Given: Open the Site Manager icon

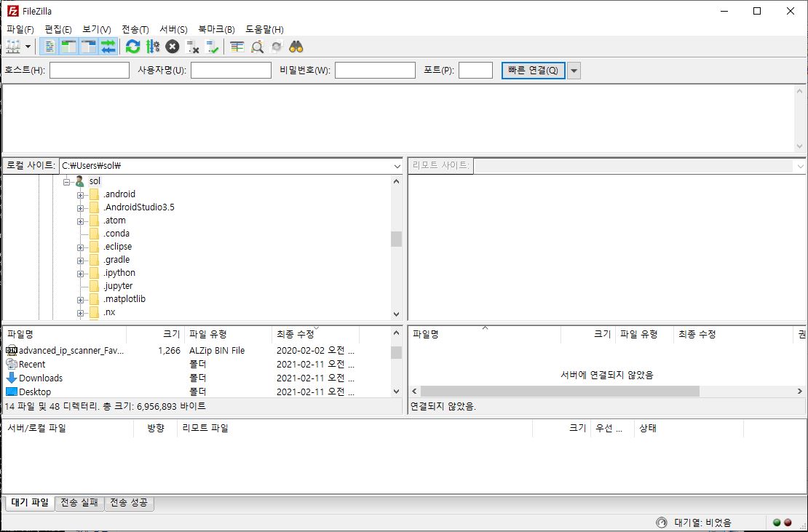Looking at the screenshot, I should click(13, 47).
